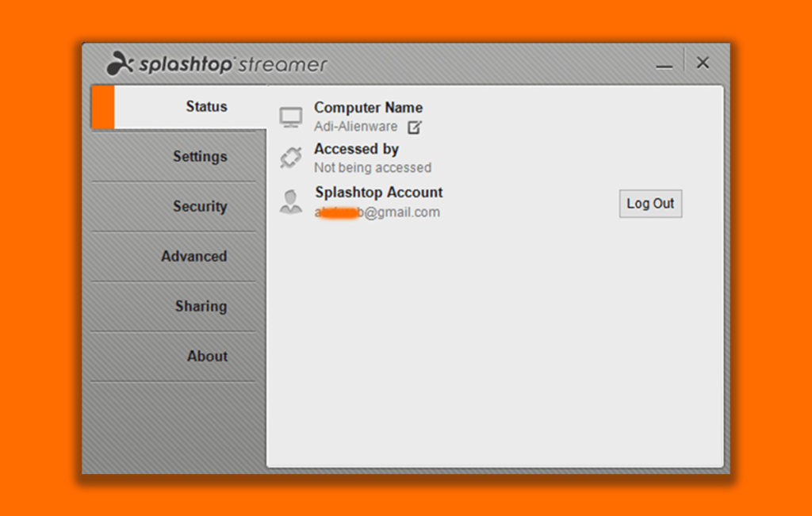812x516 pixels.
Task: Click the person icon next to Splashtop Account
Action: [x=290, y=201]
